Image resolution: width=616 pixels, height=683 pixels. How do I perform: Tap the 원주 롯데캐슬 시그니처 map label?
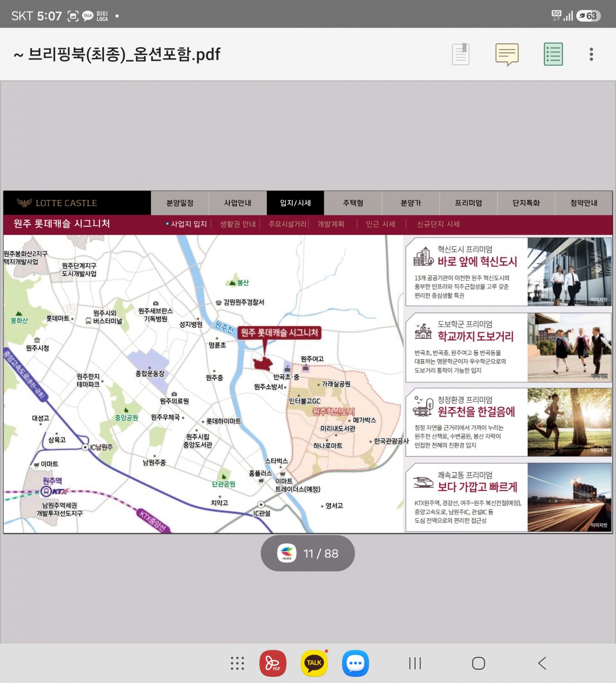279,332
